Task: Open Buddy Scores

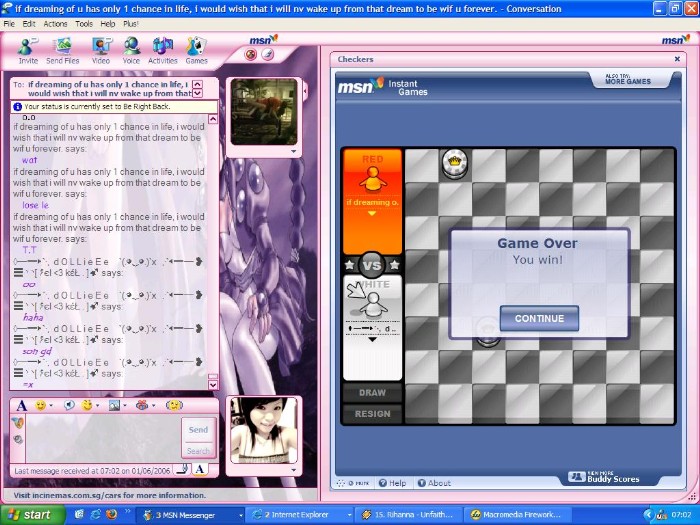Action: click(x=604, y=478)
